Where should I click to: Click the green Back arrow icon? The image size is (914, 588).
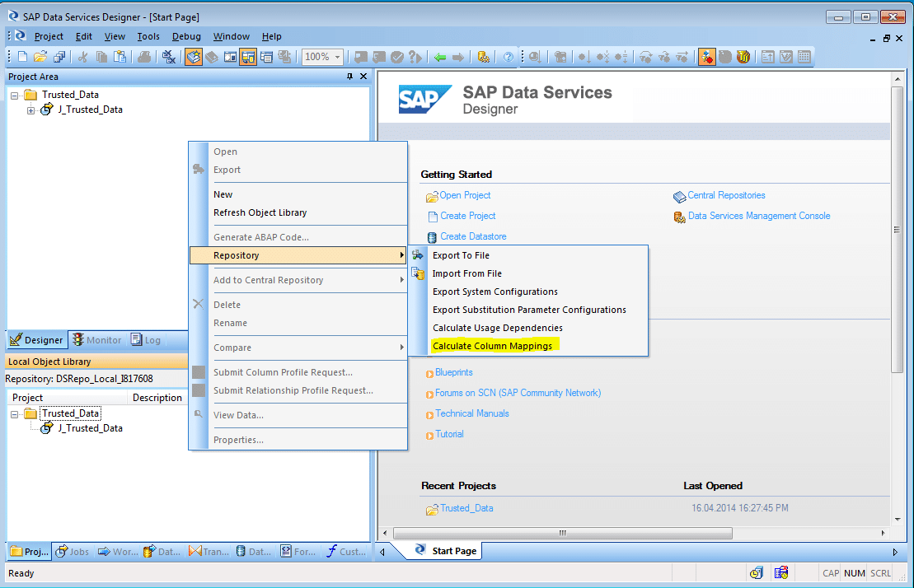[x=440, y=57]
